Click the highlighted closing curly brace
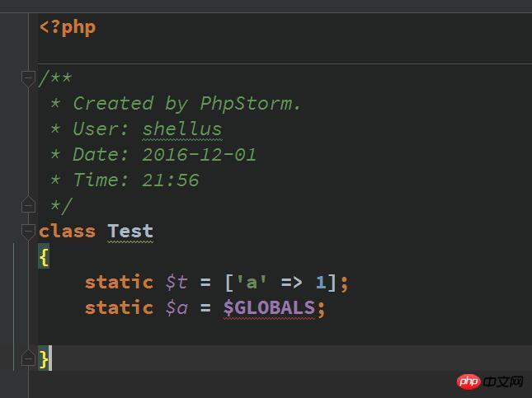Viewport: 532px width, 398px height. pyautogui.click(x=44, y=358)
